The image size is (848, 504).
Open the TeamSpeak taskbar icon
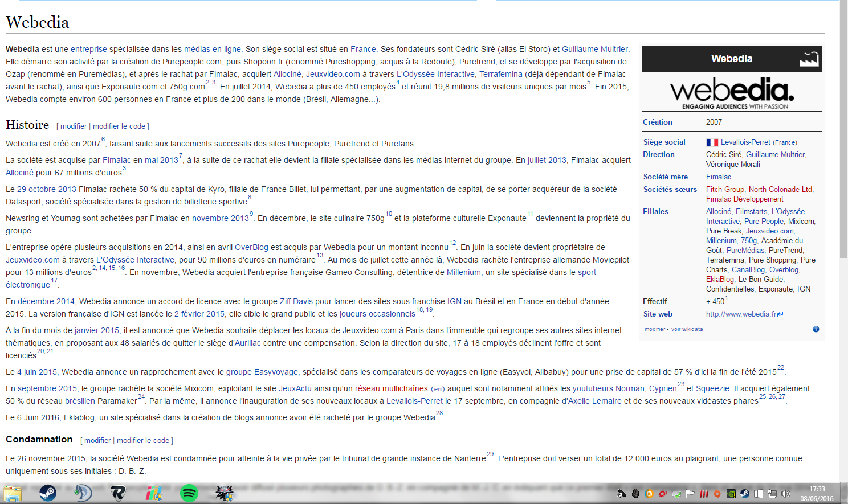pyautogui.click(x=83, y=493)
